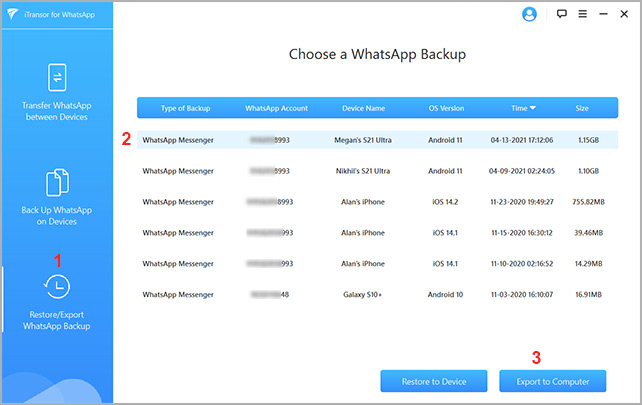
Task: Click the Type of Backup column header
Action: coord(178,108)
